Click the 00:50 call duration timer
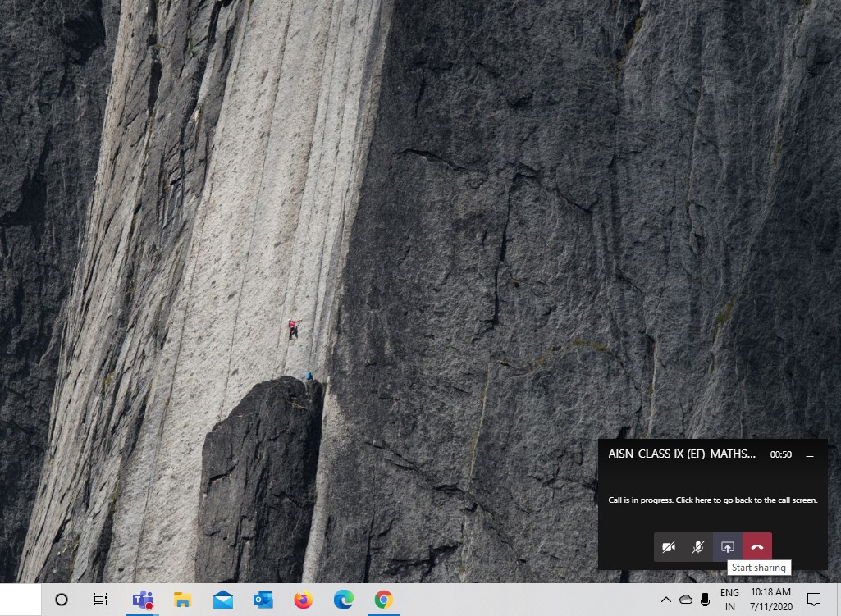This screenshot has width=841, height=616. 781,454
